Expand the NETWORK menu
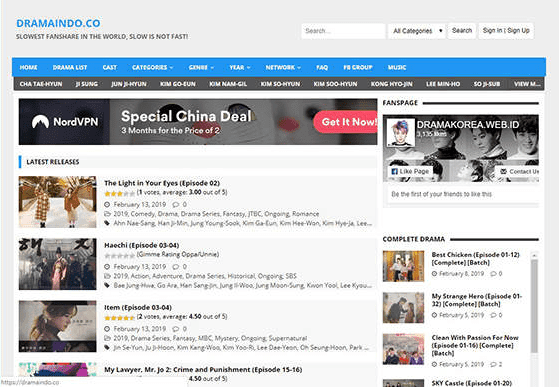 [283, 67]
